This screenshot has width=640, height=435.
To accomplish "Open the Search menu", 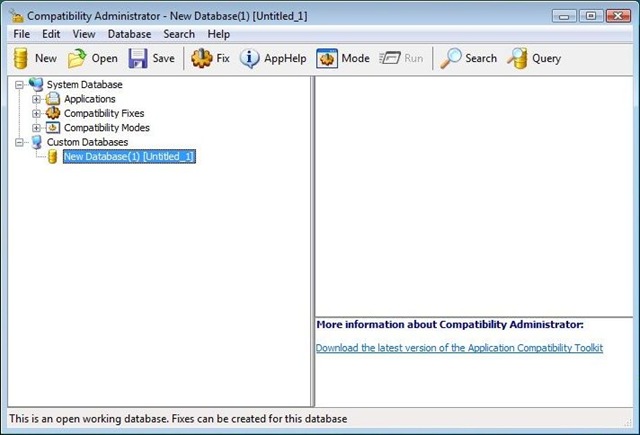I will 179,34.
